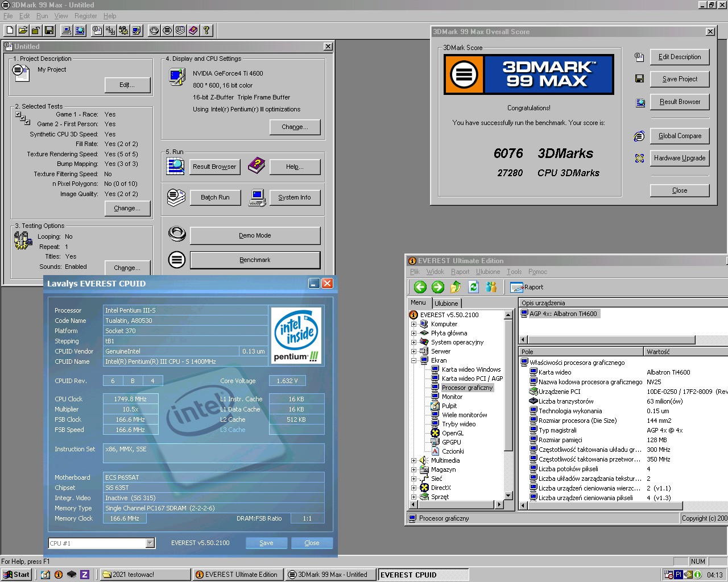Open the File menu in 3DMark

click(8, 16)
